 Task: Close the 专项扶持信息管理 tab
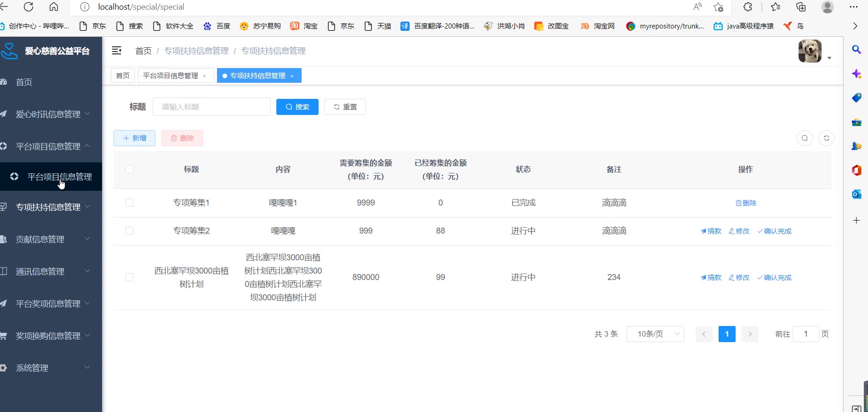click(x=292, y=76)
